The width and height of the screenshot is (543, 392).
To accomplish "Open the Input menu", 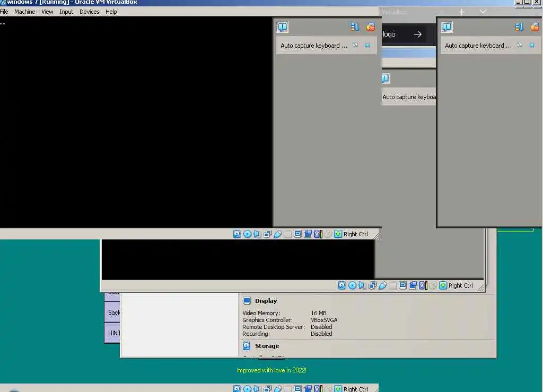I will pos(66,12).
